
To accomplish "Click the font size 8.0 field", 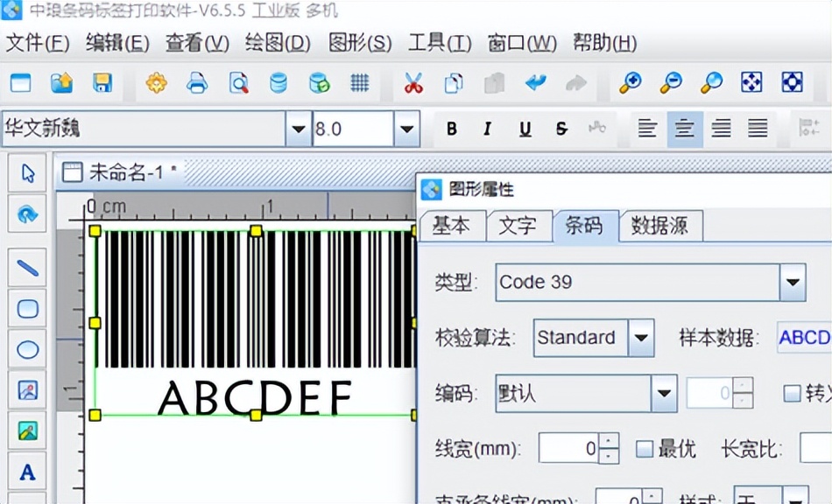I will tap(353, 129).
